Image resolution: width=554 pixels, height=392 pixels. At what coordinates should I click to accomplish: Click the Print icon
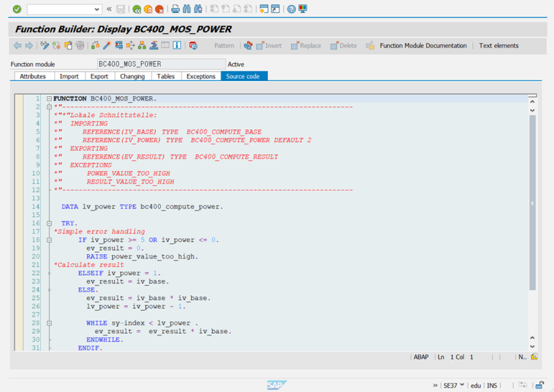pos(175,9)
